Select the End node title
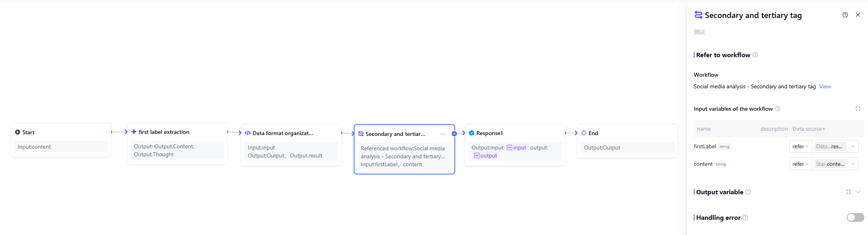 (x=593, y=133)
